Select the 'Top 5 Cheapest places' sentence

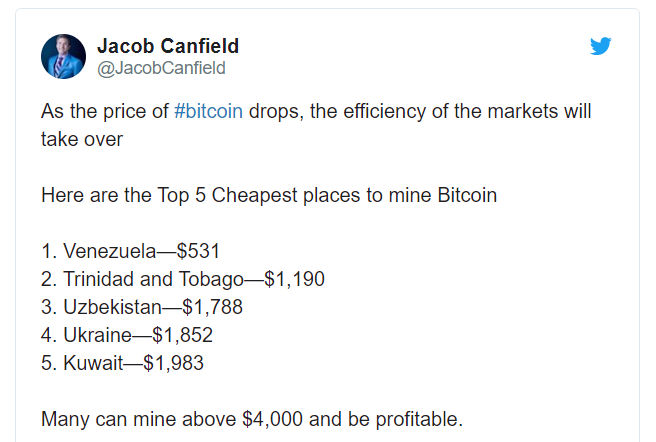point(269,195)
